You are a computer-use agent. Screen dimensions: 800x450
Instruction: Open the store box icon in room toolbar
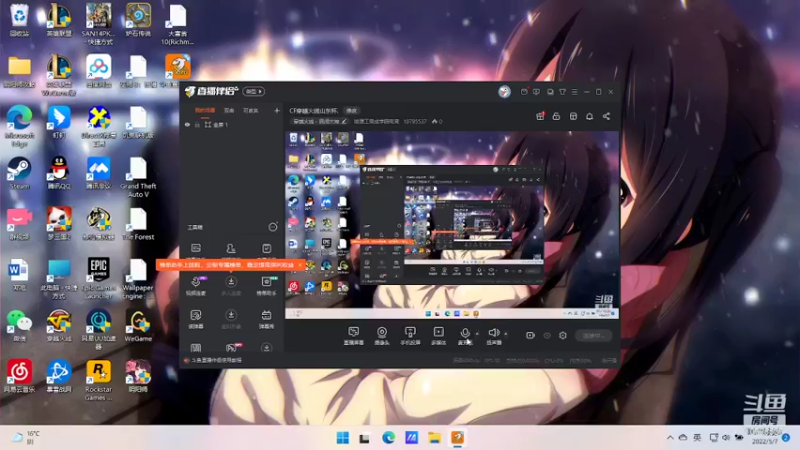tap(573, 116)
